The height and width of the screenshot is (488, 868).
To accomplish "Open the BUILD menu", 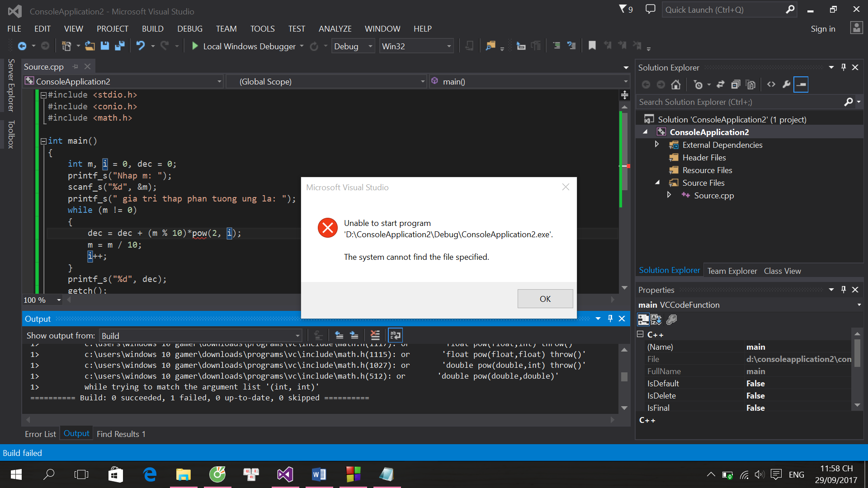I will tap(152, 28).
